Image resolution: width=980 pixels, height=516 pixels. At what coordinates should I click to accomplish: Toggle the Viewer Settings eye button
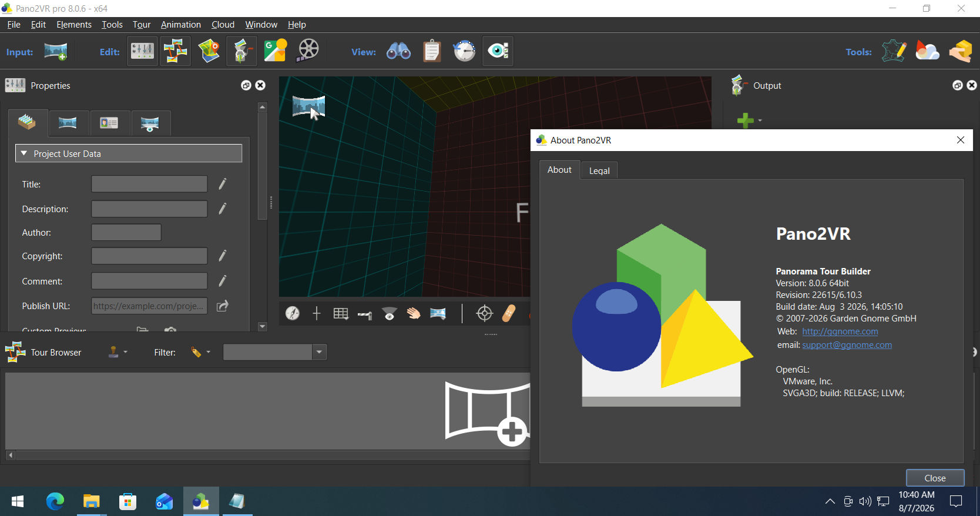coord(498,51)
